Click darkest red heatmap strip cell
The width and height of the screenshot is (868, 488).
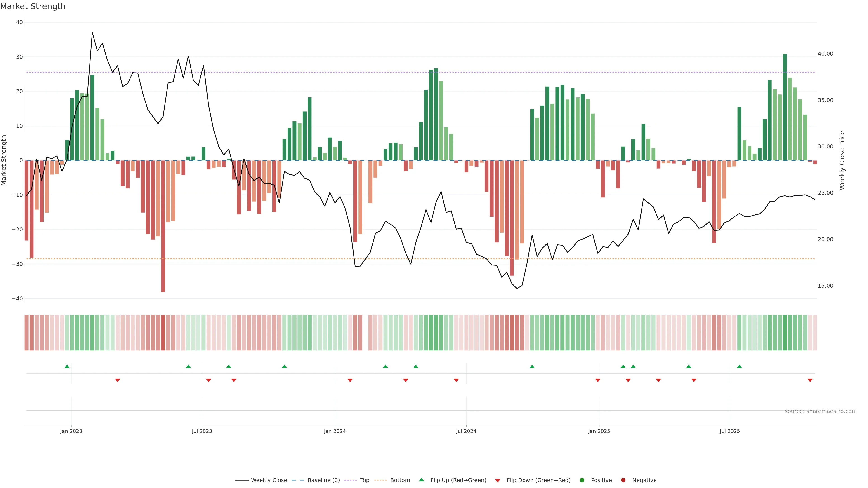tap(163, 332)
